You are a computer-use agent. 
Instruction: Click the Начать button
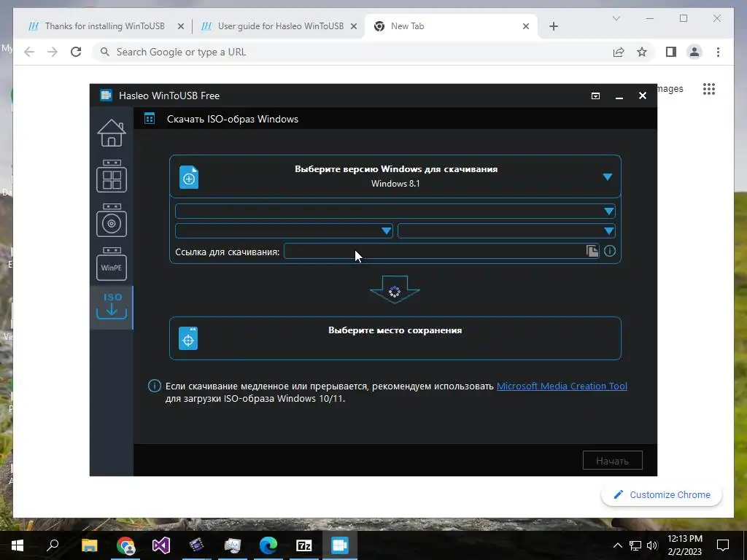coord(613,461)
